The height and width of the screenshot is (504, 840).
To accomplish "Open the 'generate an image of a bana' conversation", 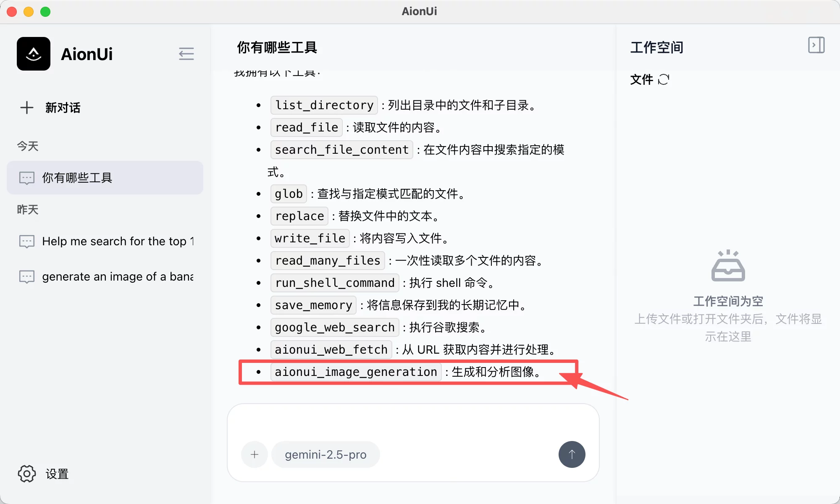I will [x=105, y=276].
